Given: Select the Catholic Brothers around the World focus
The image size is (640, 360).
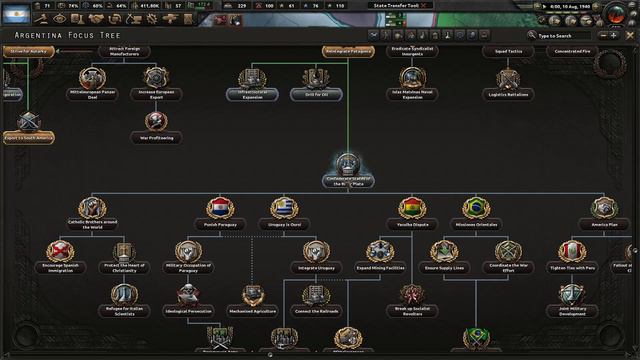Looking at the screenshot, I should click(x=92, y=213).
